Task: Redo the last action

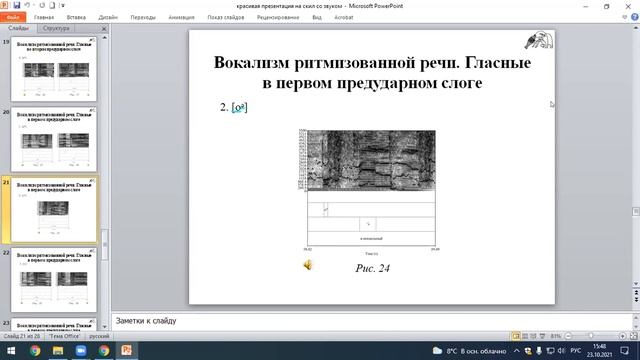Action: pyautogui.click(x=42, y=5)
